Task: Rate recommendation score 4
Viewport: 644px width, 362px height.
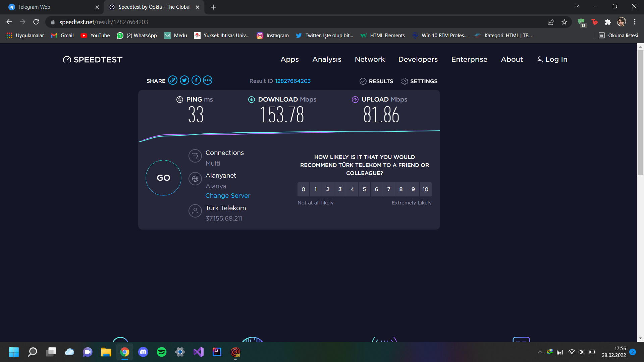Action: click(352, 189)
